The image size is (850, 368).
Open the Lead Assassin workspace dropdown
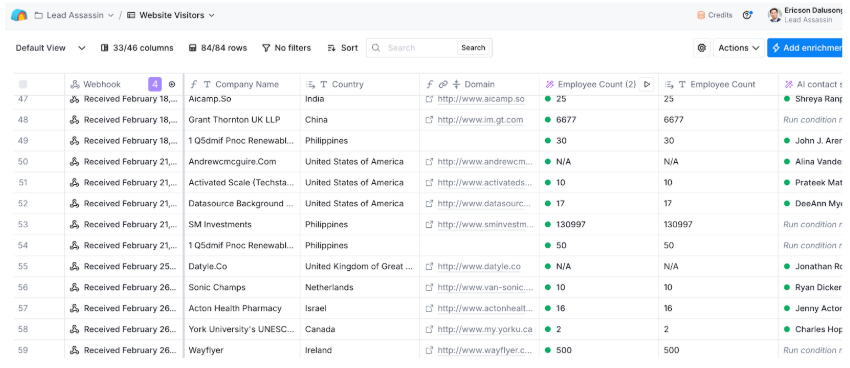pyautogui.click(x=74, y=15)
